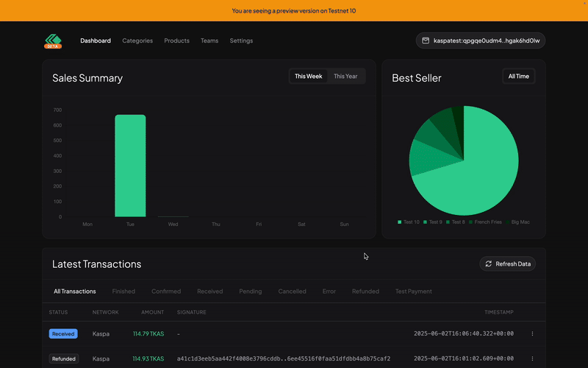
Task: Click the Refunded status badge
Action: [x=63, y=358]
